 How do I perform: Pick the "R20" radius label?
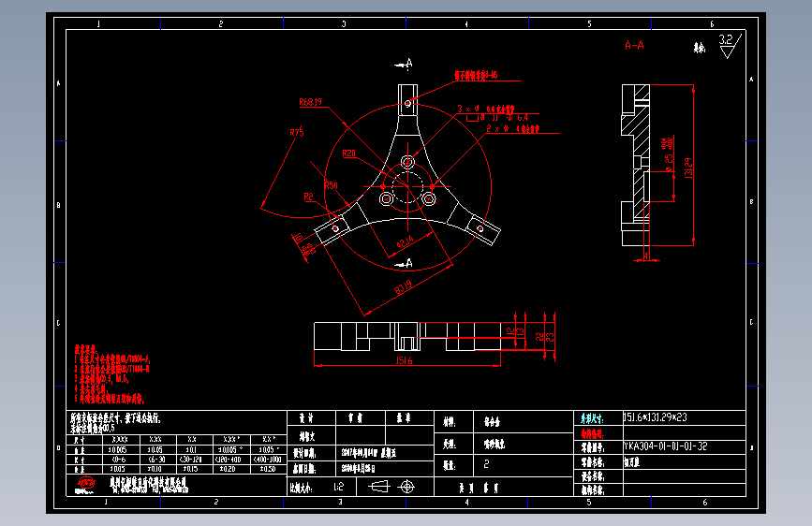[x=349, y=153]
